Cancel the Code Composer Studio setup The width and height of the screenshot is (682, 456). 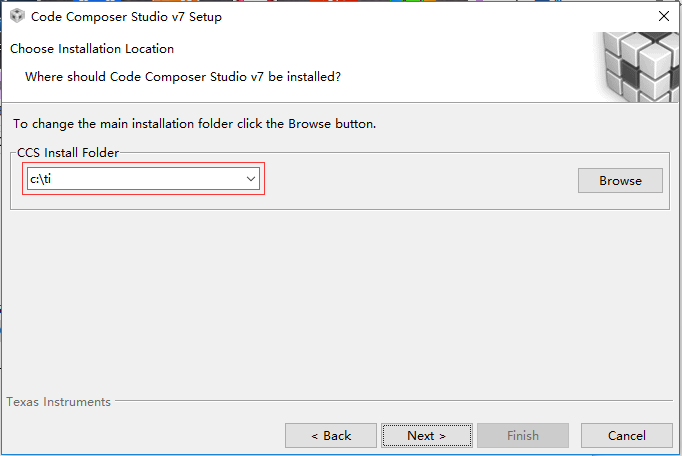pyautogui.click(x=627, y=436)
